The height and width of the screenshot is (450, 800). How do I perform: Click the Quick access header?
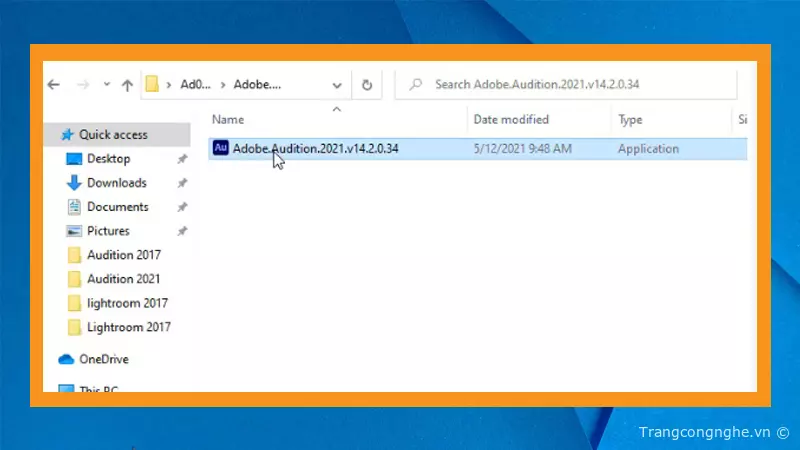click(112, 135)
